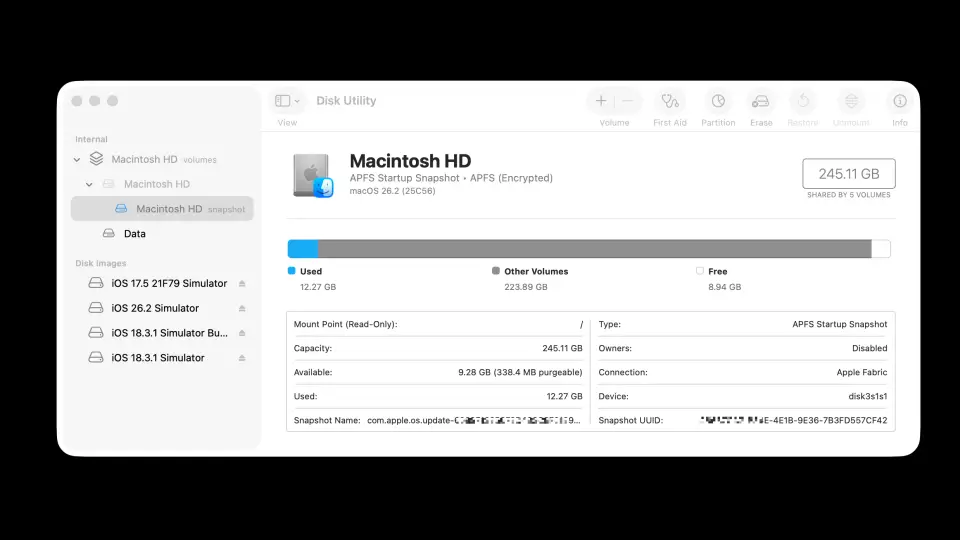Click the Data volume drive icon
The image size is (960, 540).
pyautogui.click(x=109, y=233)
